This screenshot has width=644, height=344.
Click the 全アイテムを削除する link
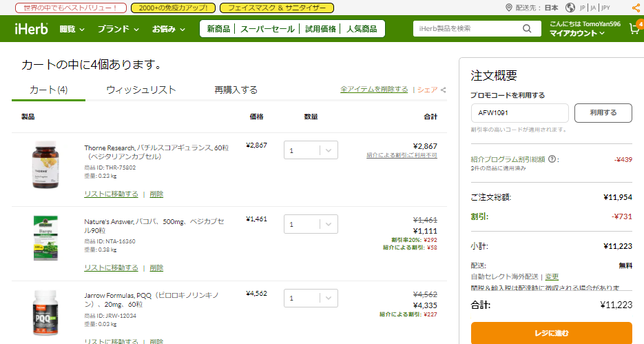pyautogui.click(x=374, y=89)
